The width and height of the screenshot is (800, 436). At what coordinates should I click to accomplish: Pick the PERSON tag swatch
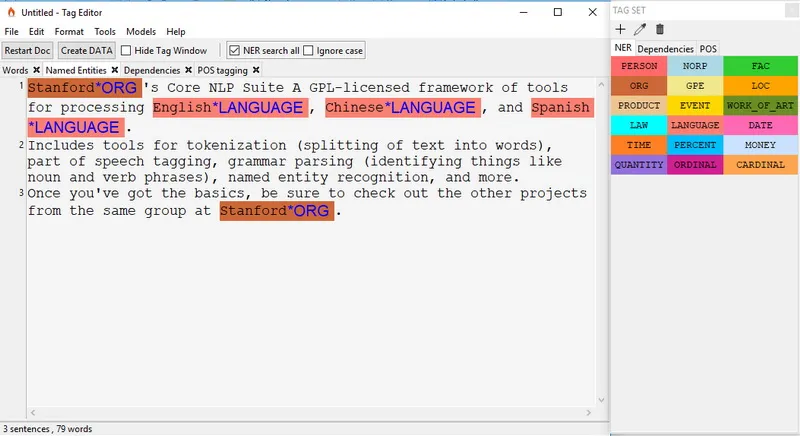639,66
